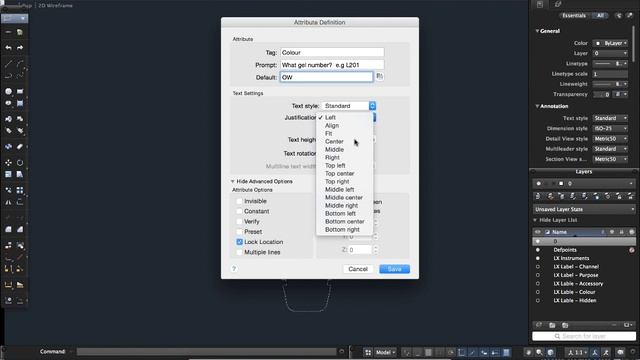Open the Model space dropdown in status bar
The image size is (640, 360).
tap(385, 352)
